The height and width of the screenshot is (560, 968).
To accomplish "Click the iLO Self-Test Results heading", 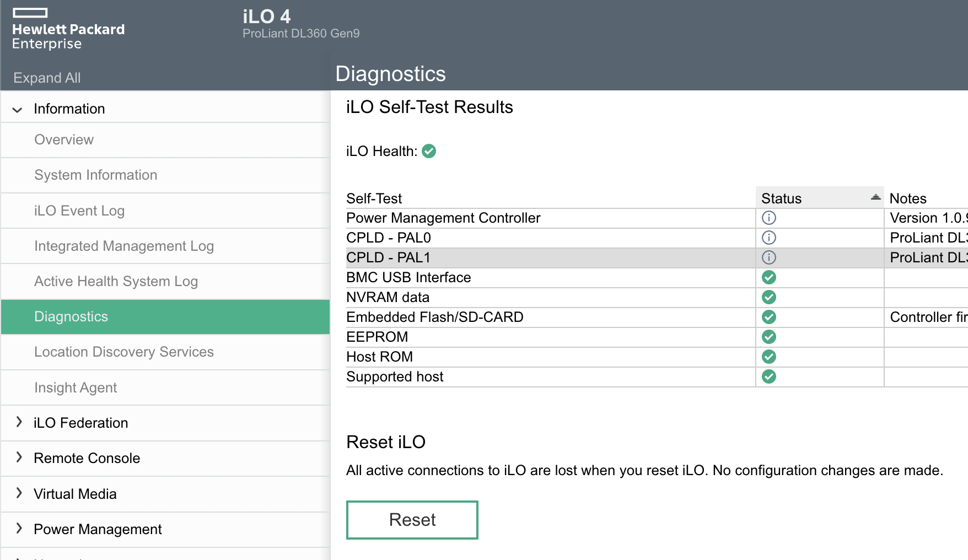I will (429, 107).
